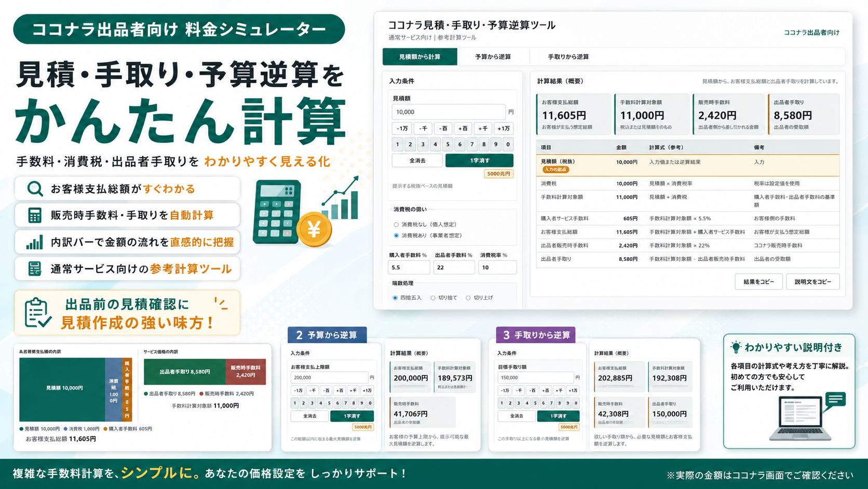The height and width of the screenshot is (489, 868).
Task: Click the 販売時手数料 2,420円 result card
Action: (x=728, y=114)
